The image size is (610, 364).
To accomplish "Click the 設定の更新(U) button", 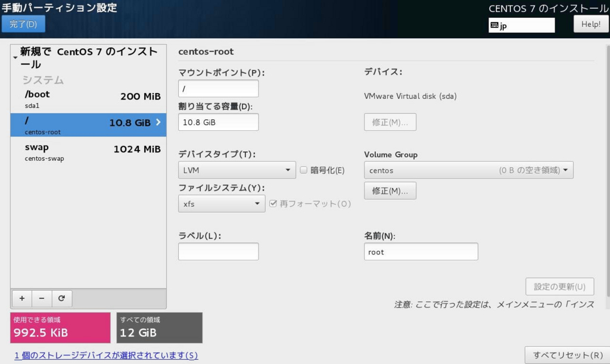I will click(x=559, y=287).
